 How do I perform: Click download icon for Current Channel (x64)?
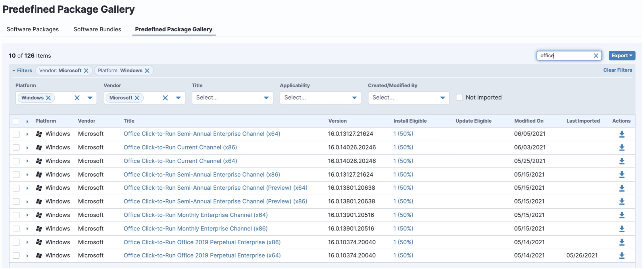pos(622,161)
